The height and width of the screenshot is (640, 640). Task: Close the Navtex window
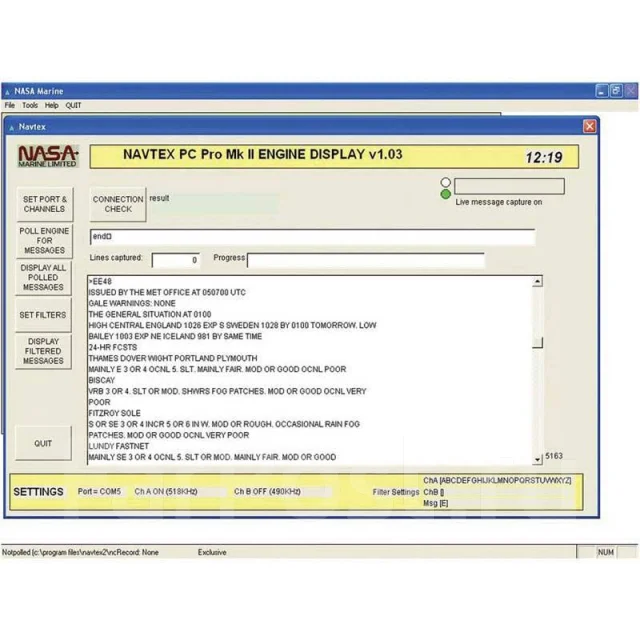click(x=589, y=127)
